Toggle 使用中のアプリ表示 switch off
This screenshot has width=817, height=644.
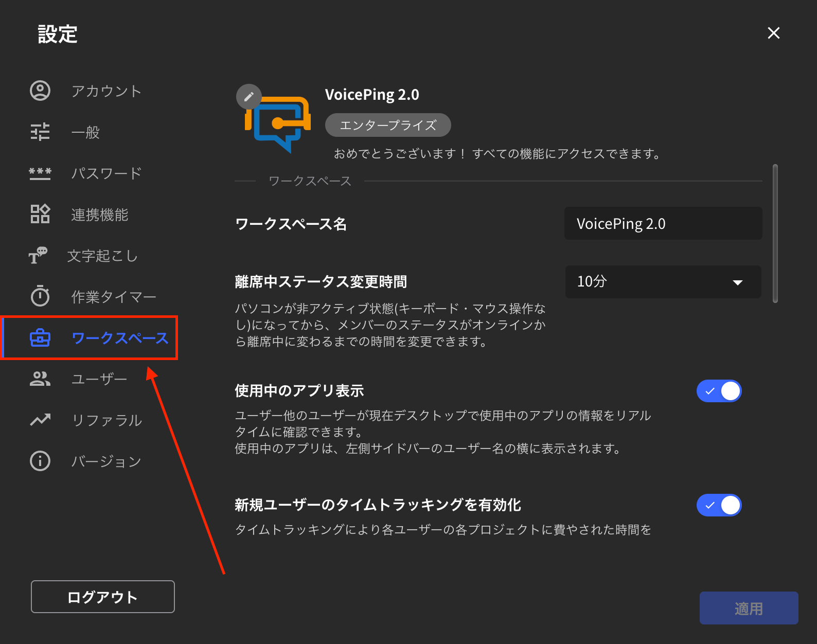click(719, 391)
